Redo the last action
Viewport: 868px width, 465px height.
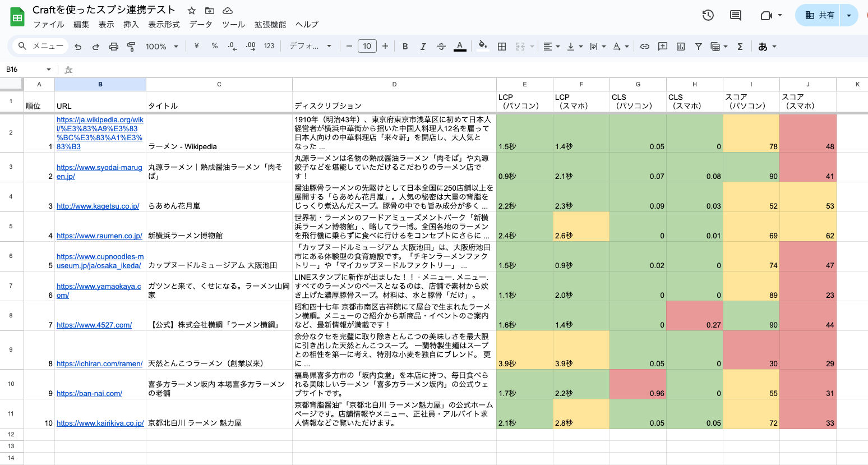click(x=96, y=47)
